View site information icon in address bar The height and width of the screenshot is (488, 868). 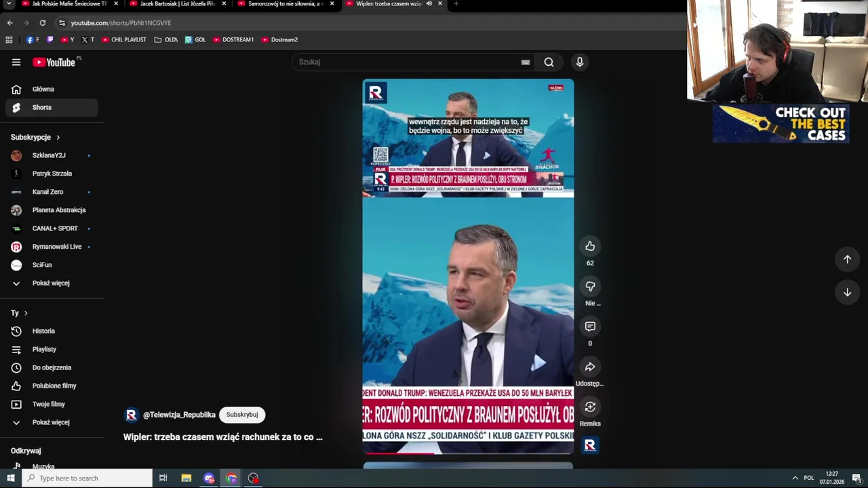coord(62,22)
